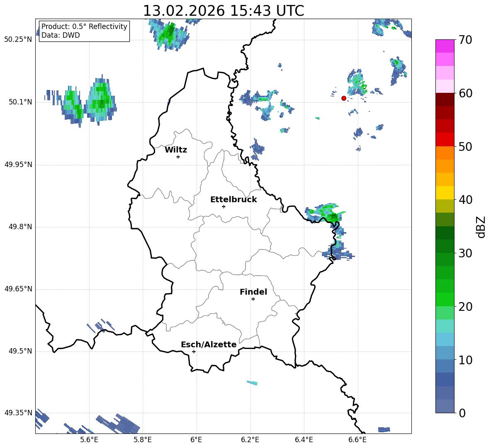Click the 70 value on the colorbar

coord(465,40)
